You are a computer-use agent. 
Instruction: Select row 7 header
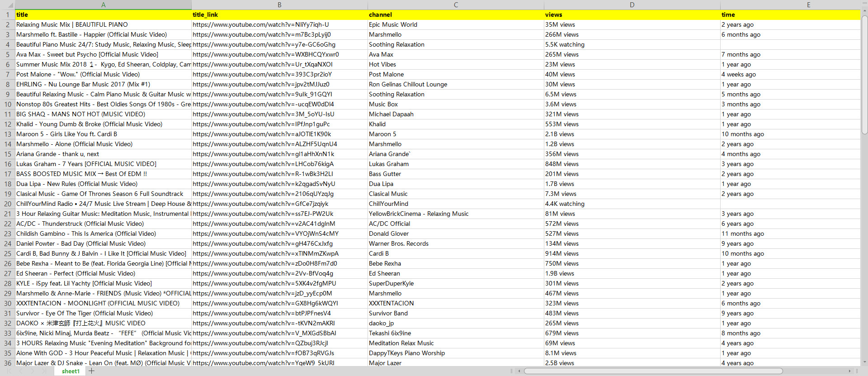coord(7,74)
